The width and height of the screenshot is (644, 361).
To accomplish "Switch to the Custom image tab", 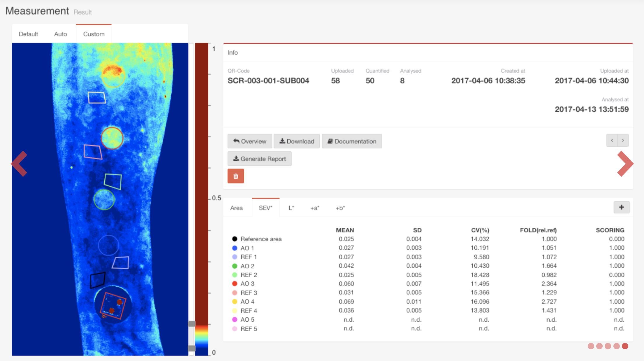I will tap(94, 34).
